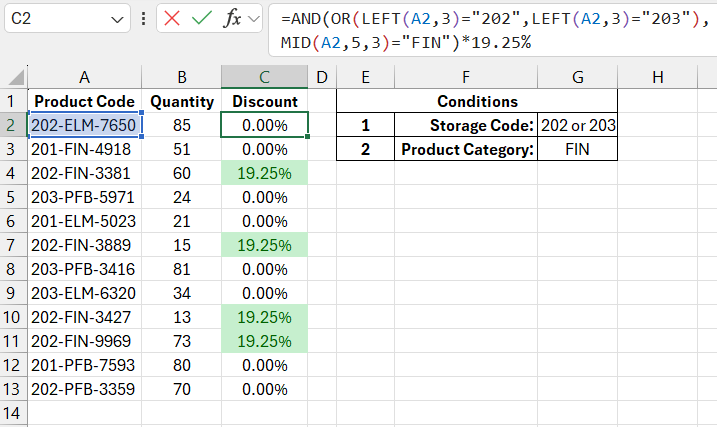Open Insert Function via the fx icon

[x=232, y=19]
